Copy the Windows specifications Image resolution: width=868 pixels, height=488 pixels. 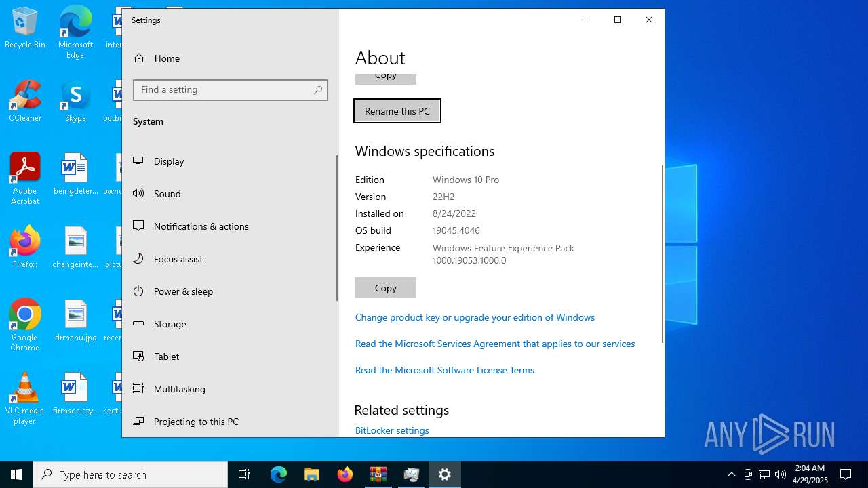pyautogui.click(x=386, y=288)
